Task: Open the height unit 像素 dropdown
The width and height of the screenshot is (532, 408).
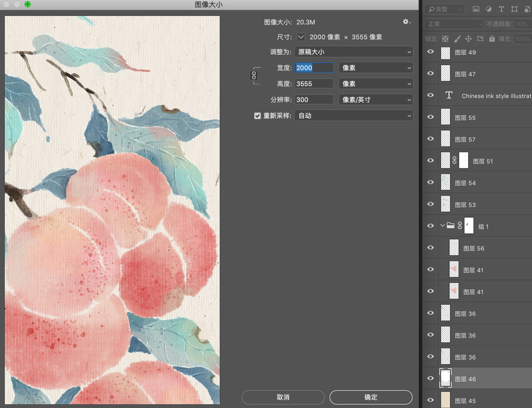Action: (375, 84)
